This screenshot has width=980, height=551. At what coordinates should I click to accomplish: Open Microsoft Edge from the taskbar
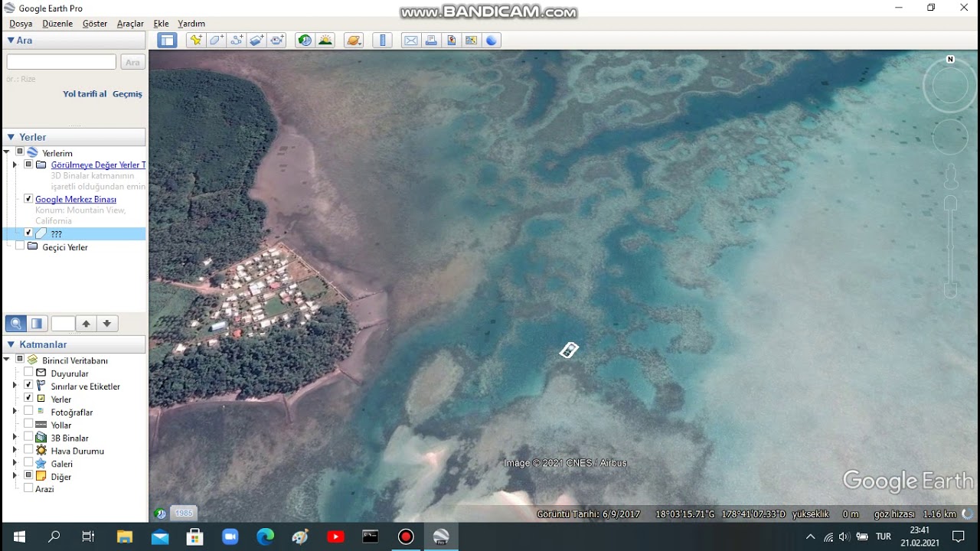(x=265, y=536)
